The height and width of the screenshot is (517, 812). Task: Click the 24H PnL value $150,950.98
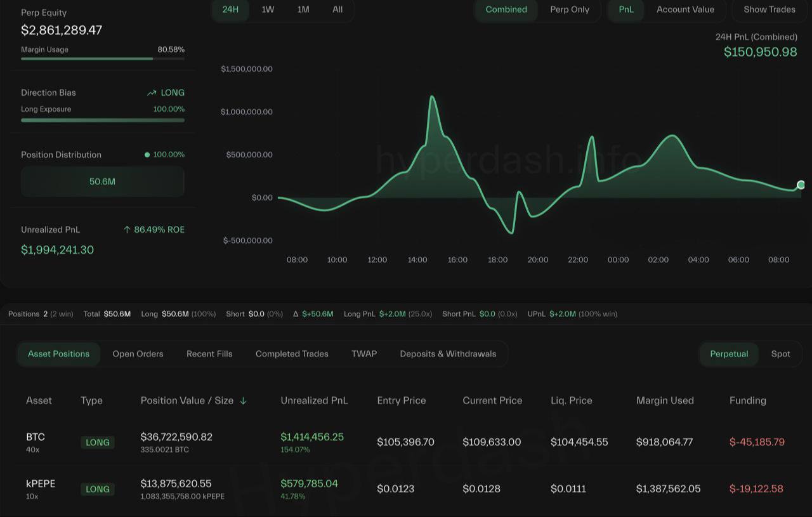point(761,52)
